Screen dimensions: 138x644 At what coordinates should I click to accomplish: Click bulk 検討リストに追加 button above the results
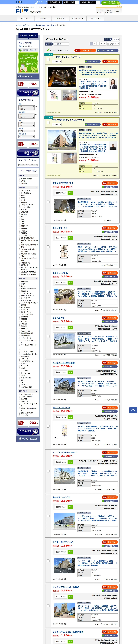click(108, 50)
